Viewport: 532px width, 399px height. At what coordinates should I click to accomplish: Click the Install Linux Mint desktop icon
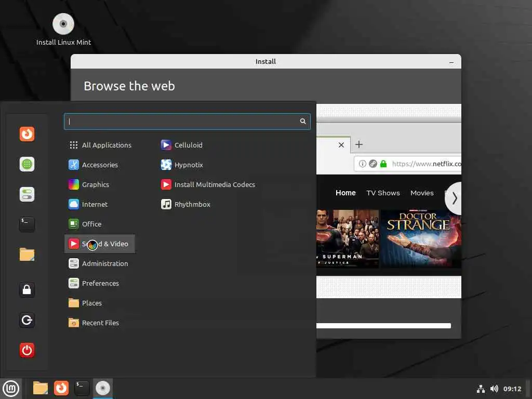(63, 30)
